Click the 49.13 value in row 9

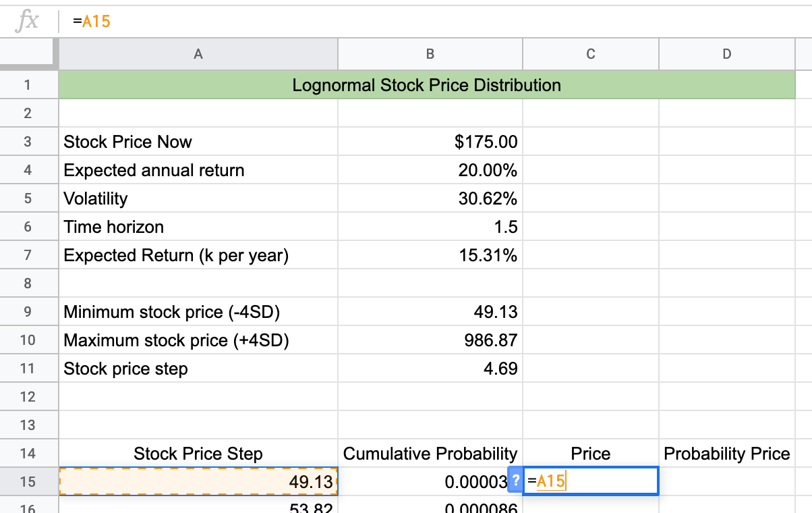pos(430,312)
